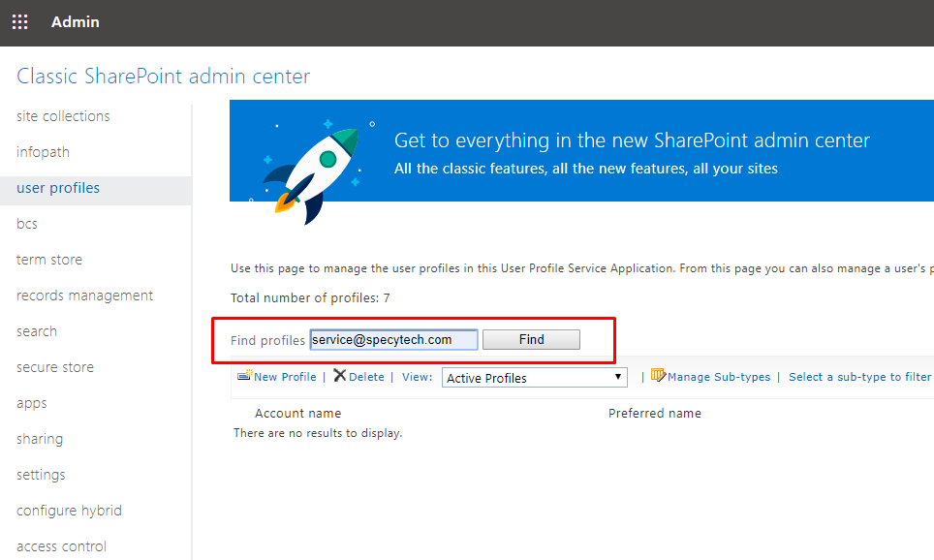Viewport: 934px width, 560px height.
Task: Click the 'View:' label in toolbar
Action: tap(417, 377)
